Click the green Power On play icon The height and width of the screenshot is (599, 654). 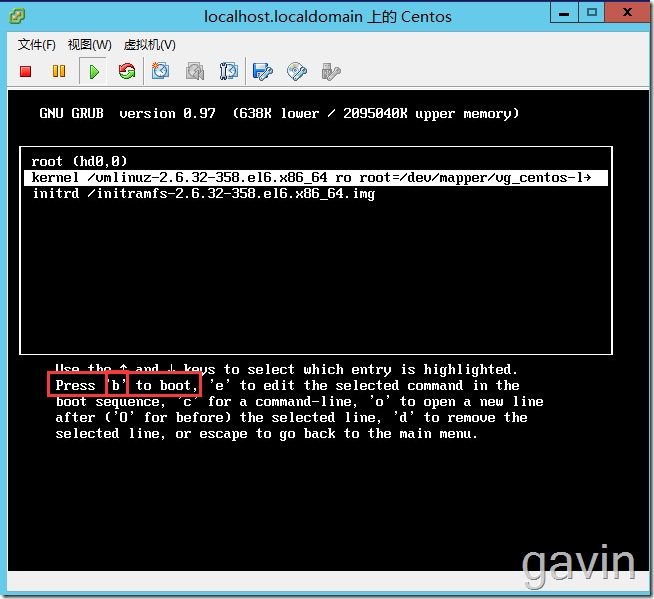pyautogui.click(x=94, y=72)
